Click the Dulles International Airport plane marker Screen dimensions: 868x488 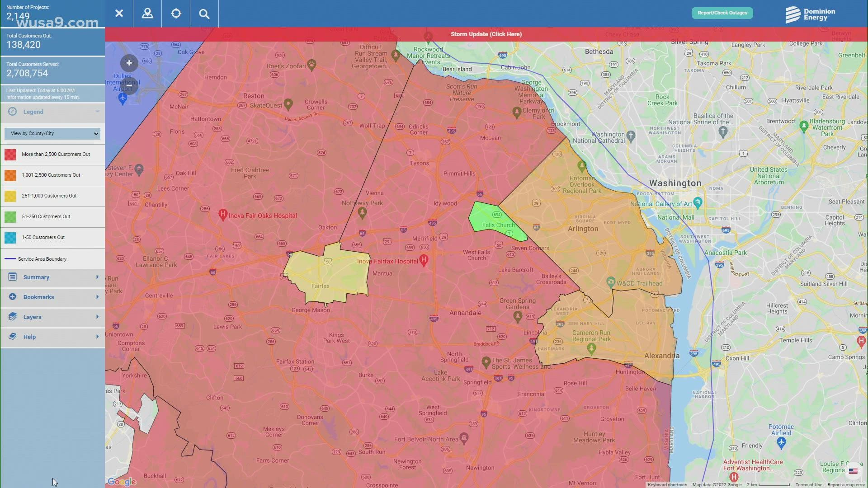click(x=123, y=99)
